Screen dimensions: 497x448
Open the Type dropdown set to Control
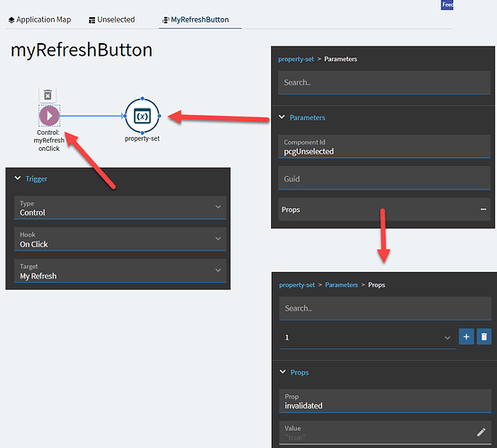click(120, 207)
